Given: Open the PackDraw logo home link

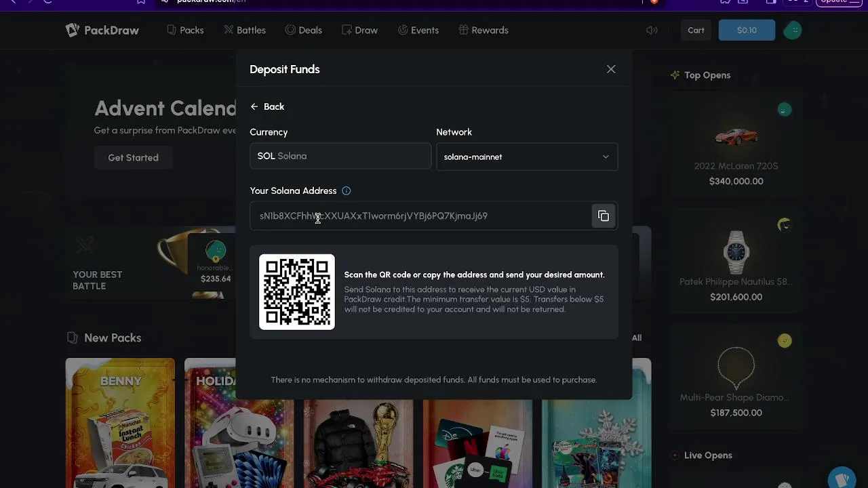Looking at the screenshot, I should pos(102,30).
